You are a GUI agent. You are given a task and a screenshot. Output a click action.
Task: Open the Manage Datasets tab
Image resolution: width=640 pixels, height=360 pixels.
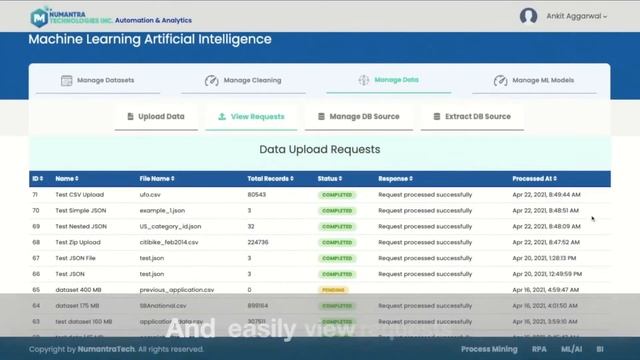(98, 80)
